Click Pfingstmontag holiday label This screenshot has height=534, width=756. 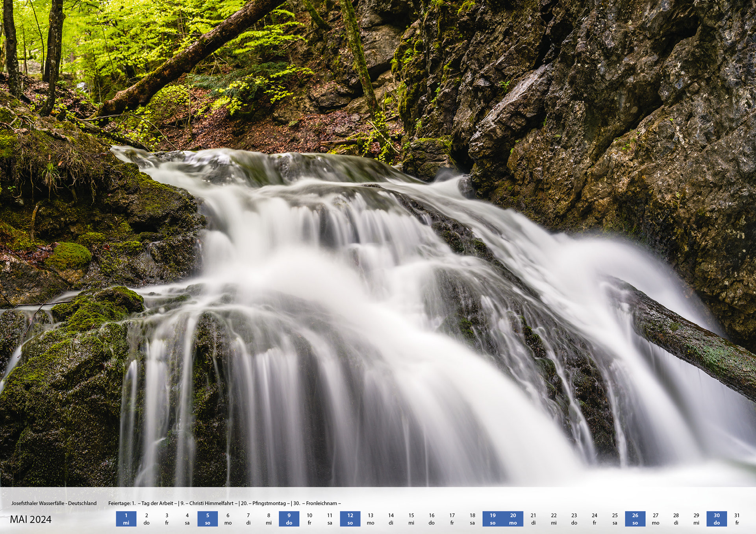[x=269, y=503]
